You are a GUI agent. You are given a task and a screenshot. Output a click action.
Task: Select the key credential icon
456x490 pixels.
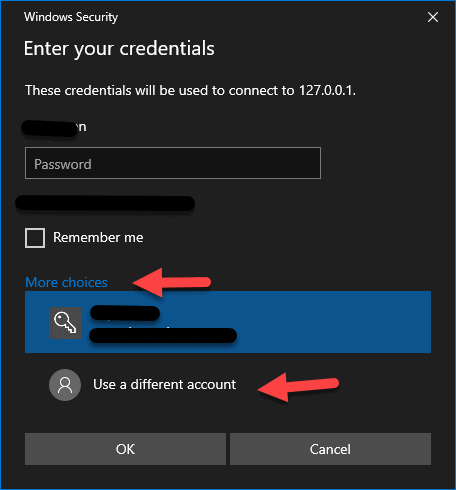point(65,323)
